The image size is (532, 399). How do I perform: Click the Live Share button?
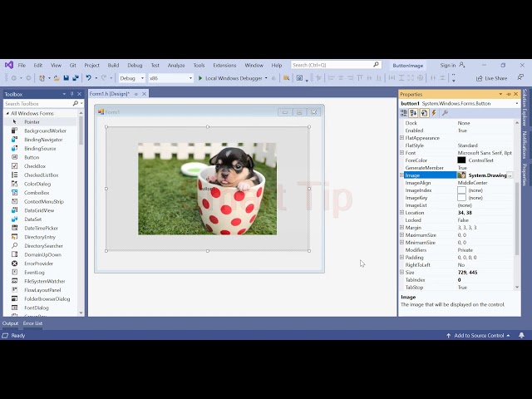492,78
